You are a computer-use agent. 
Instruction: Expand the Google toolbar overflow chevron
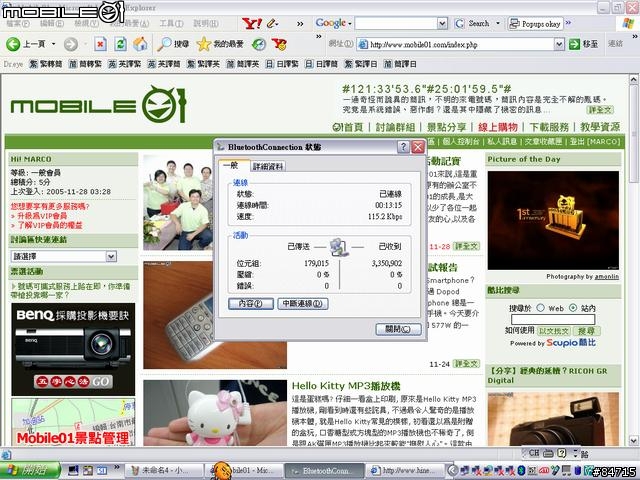568,22
